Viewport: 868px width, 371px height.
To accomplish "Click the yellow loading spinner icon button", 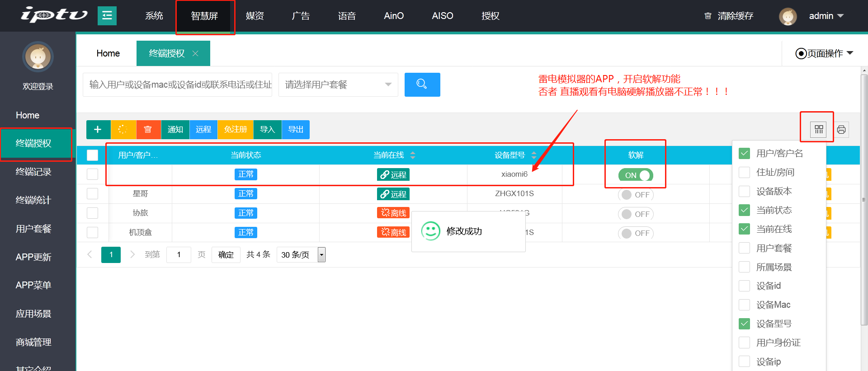I will click(x=123, y=130).
